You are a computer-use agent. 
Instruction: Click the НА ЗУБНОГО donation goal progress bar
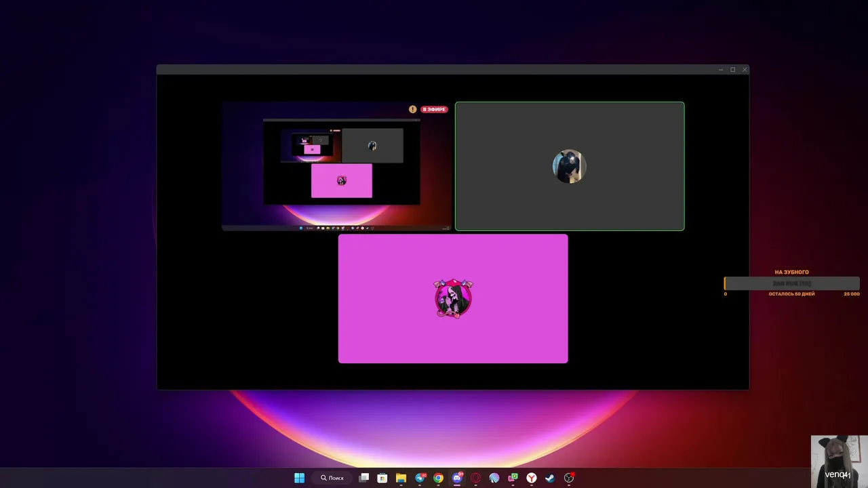791,283
